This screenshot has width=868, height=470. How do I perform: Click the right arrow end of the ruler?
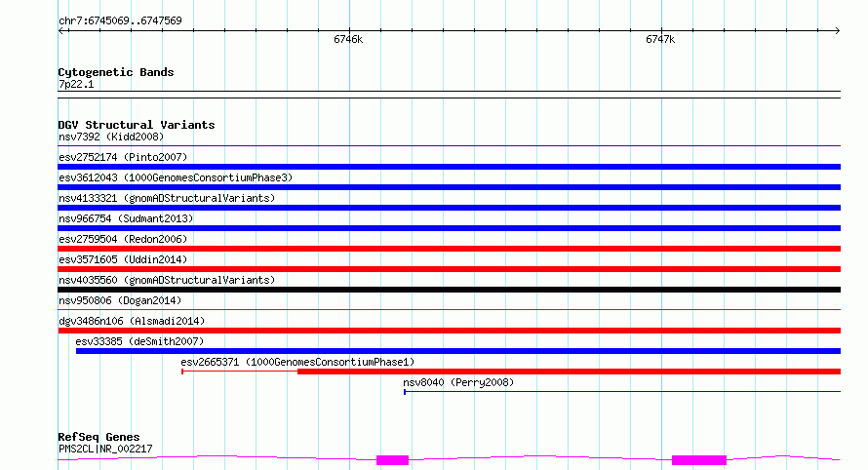[x=837, y=30]
